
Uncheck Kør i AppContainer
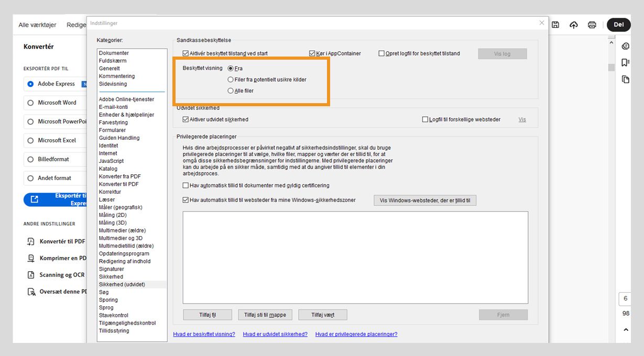312,53
